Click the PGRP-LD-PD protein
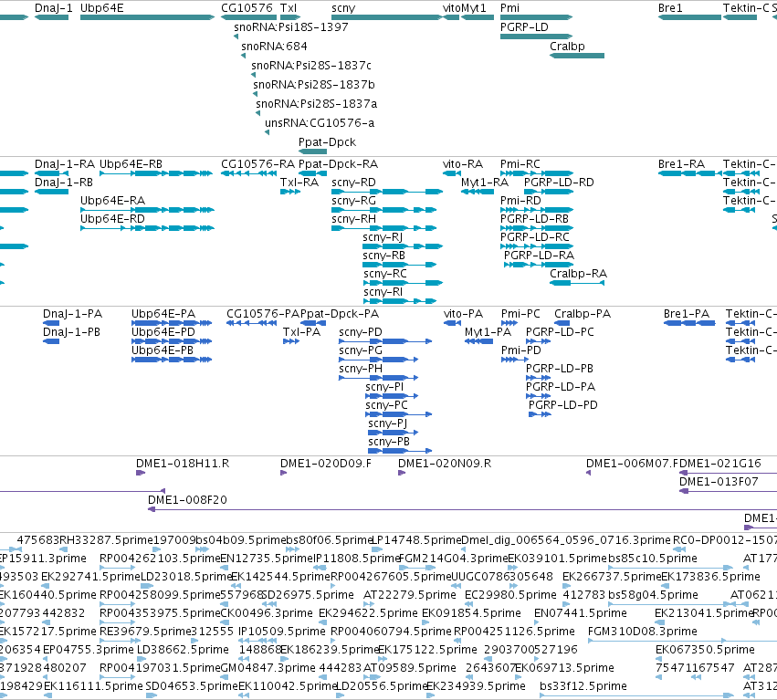Screen dimensions: 777x700 (541, 414)
